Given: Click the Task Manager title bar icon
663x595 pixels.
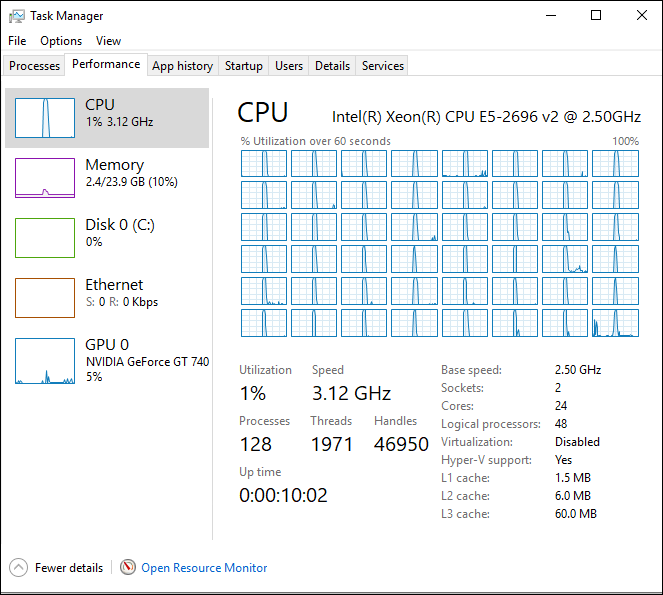Looking at the screenshot, I should (17, 16).
